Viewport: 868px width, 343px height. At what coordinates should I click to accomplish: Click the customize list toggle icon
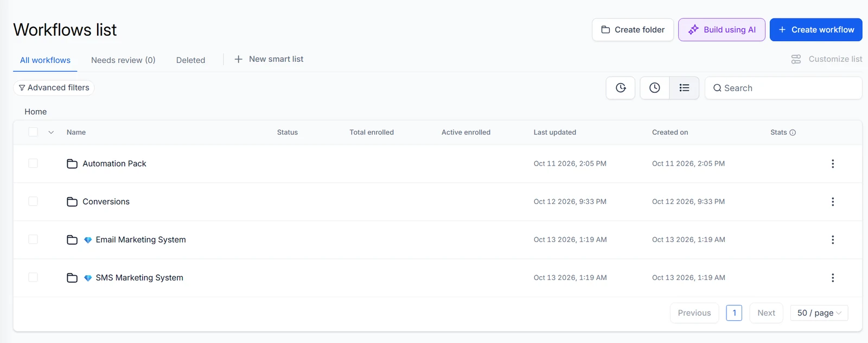(796, 59)
